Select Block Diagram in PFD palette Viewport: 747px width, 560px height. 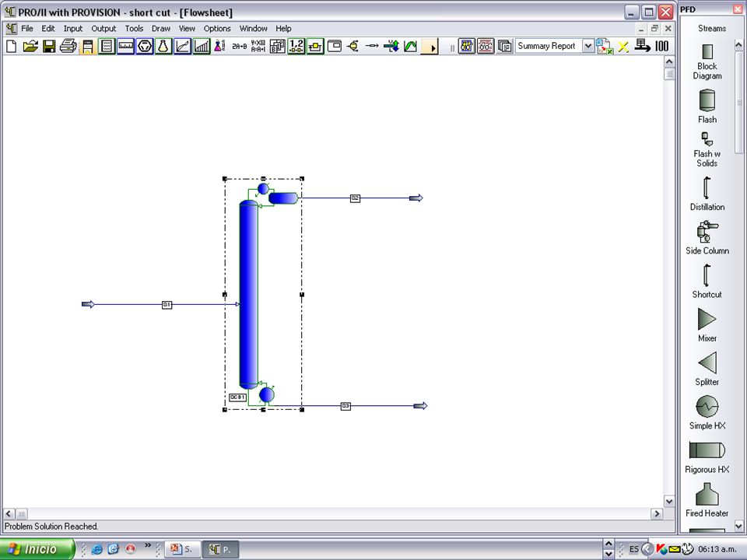707,62
